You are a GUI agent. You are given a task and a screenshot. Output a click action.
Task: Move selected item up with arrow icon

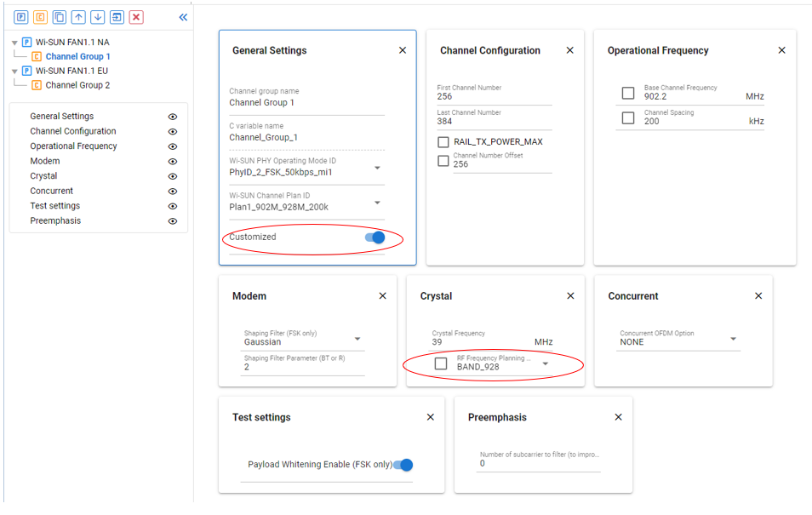tap(78, 17)
